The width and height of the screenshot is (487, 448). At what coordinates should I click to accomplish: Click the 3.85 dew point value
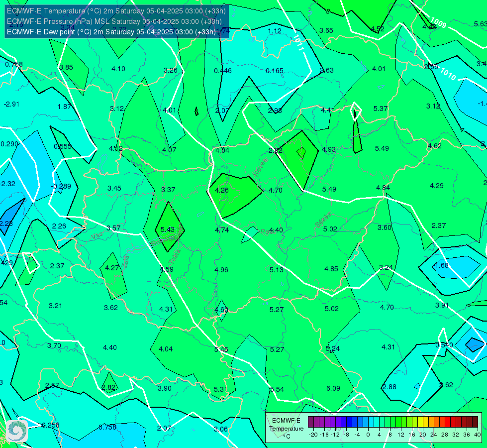[x=66, y=68]
